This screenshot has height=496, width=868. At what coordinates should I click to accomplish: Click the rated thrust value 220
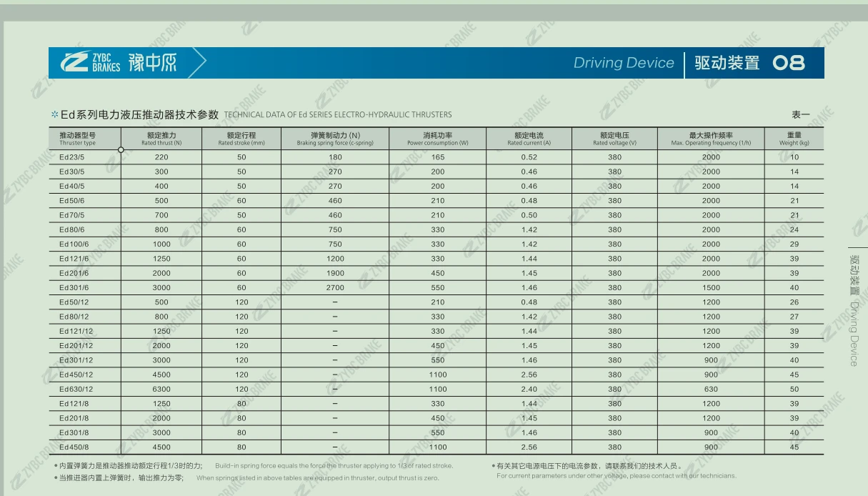pyautogui.click(x=161, y=157)
